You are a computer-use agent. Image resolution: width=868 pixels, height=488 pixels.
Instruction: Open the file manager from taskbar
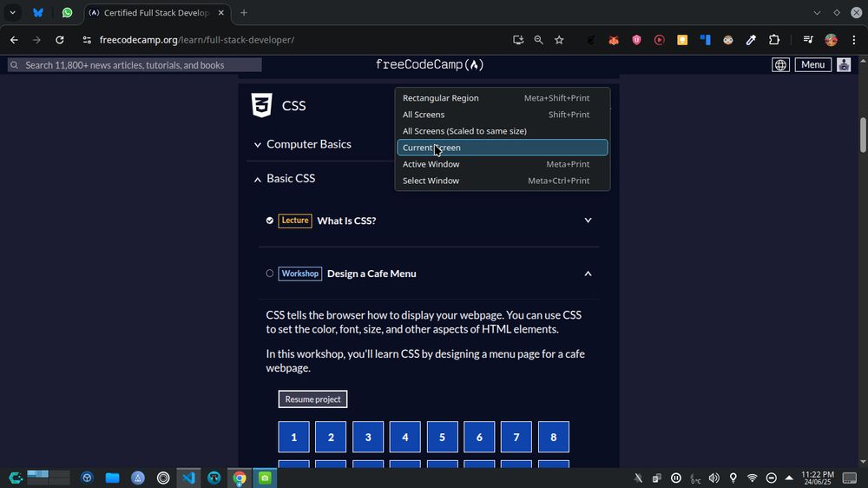coord(112,478)
